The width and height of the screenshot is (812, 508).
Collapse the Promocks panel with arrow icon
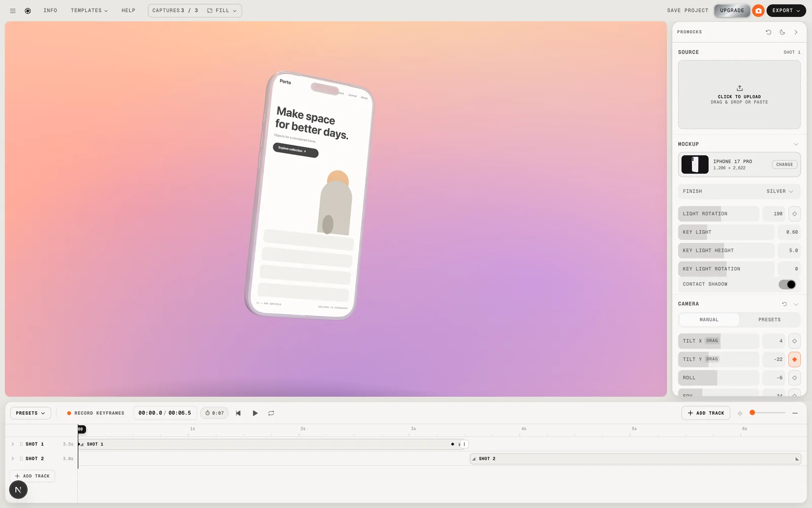[796, 32]
